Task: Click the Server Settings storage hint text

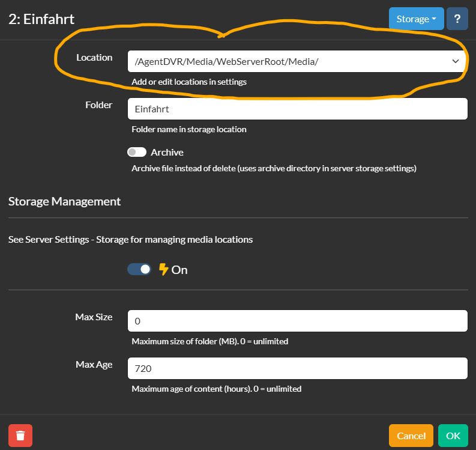Action: click(x=130, y=240)
